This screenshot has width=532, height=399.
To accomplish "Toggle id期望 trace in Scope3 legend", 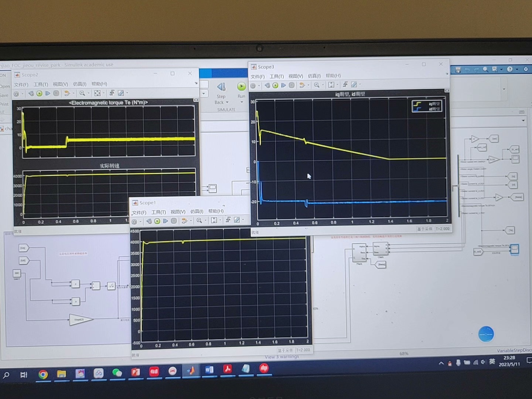I will [428, 109].
